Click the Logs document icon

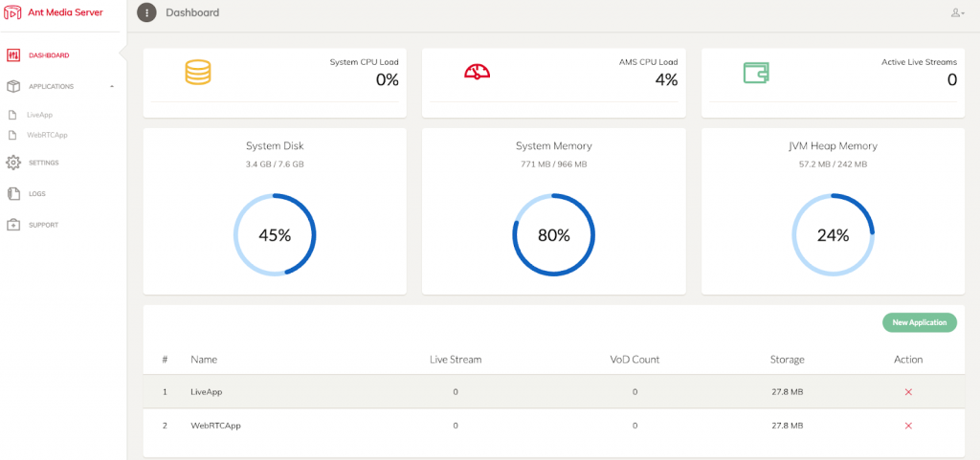(13, 193)
